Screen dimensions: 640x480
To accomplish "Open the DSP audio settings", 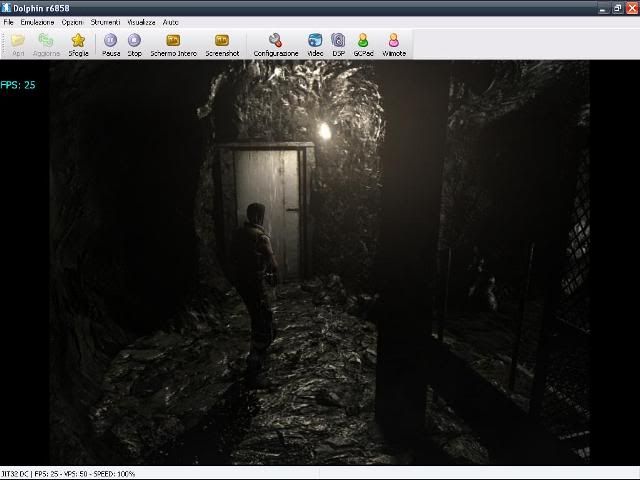I will point(338,42).
